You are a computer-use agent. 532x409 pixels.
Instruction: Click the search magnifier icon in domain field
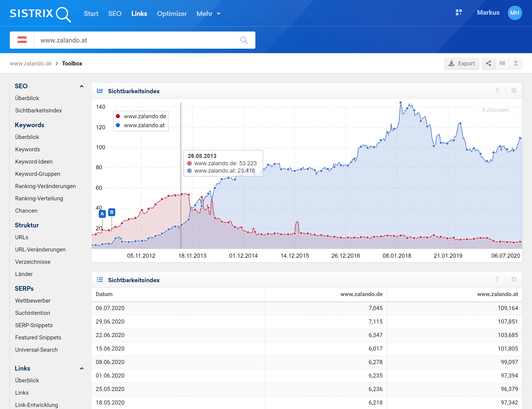(243, 40)
